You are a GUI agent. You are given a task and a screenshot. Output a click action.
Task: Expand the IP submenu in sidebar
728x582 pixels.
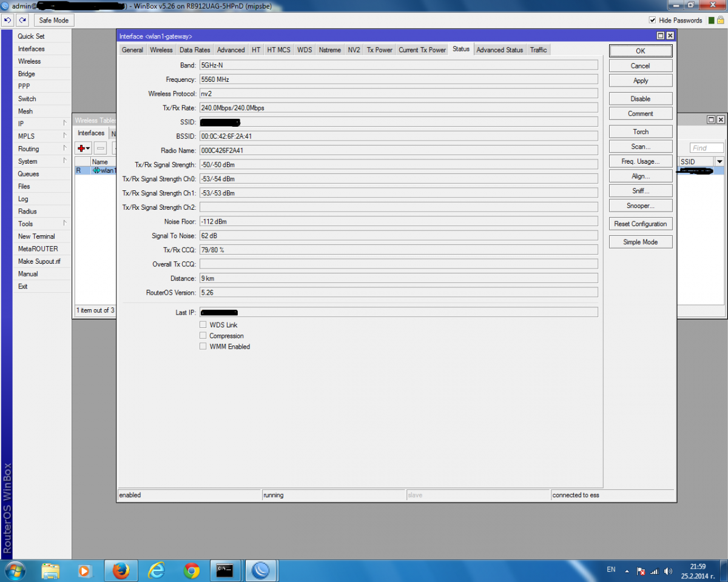(x=41, y=124)
